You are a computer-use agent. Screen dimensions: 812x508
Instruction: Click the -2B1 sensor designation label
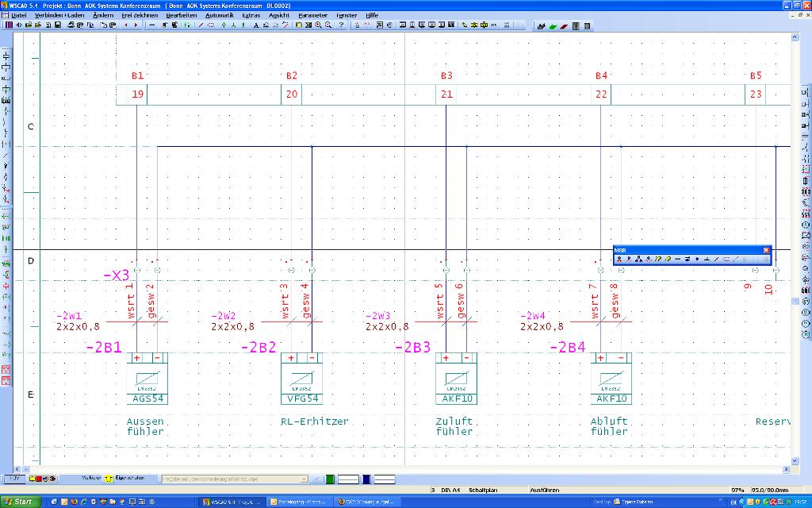point(104,348)
